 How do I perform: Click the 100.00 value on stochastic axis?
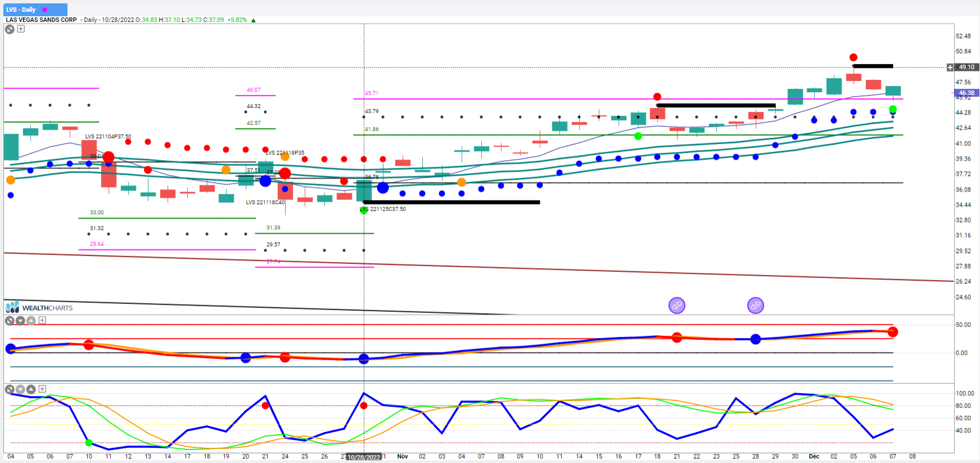(x=965, y=393)
